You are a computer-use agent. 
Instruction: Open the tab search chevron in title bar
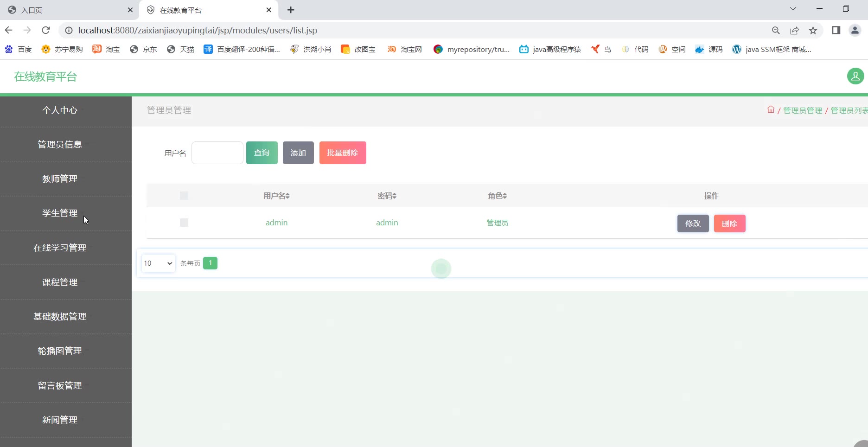click(x=793, y=9)
